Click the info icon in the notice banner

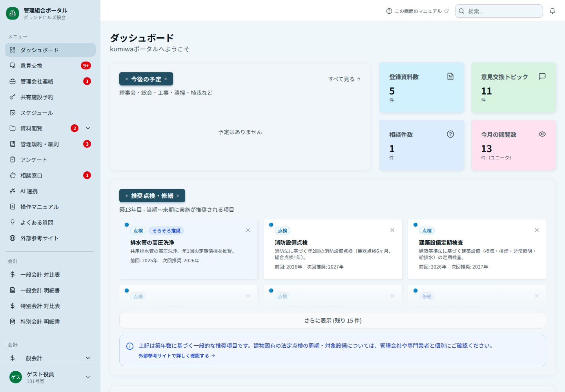[130, 346]
